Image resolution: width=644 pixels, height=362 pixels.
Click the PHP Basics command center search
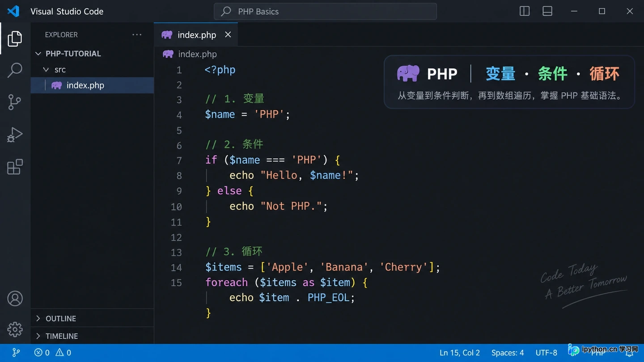pyautogui.click(x=325, y=11)
